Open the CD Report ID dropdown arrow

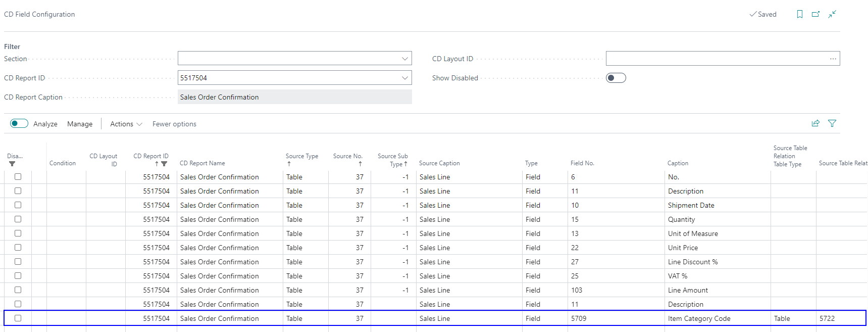pos(404,78)
